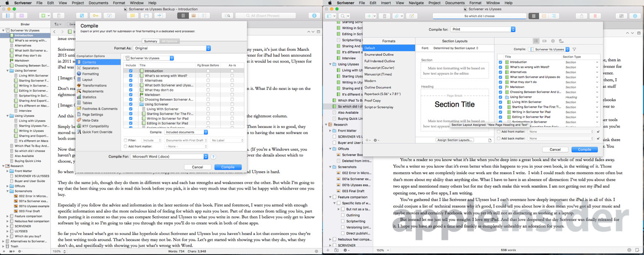Check Pg Break Before for Alternatives
Viewport: 644px width, 255px height.
[208, 81]
